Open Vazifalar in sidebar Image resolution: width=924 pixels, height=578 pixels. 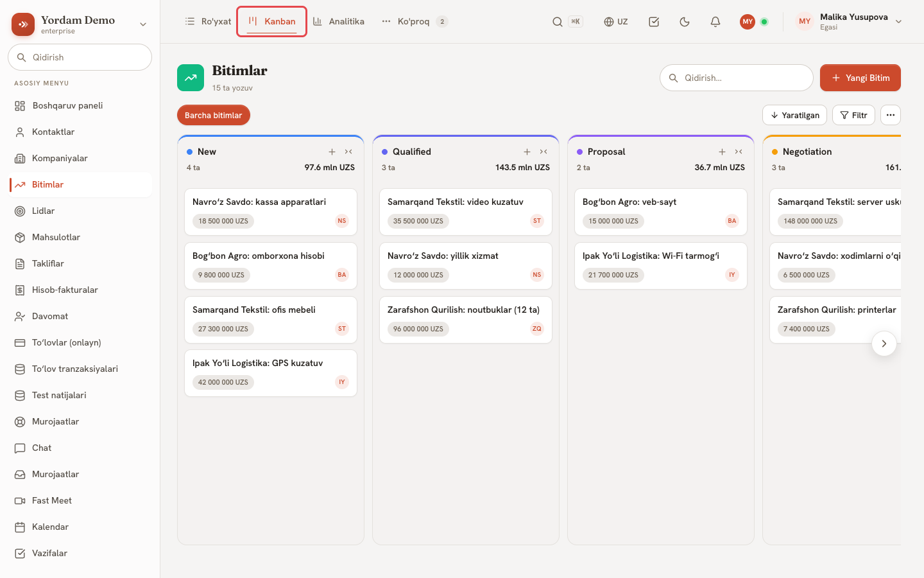[80, 553]
